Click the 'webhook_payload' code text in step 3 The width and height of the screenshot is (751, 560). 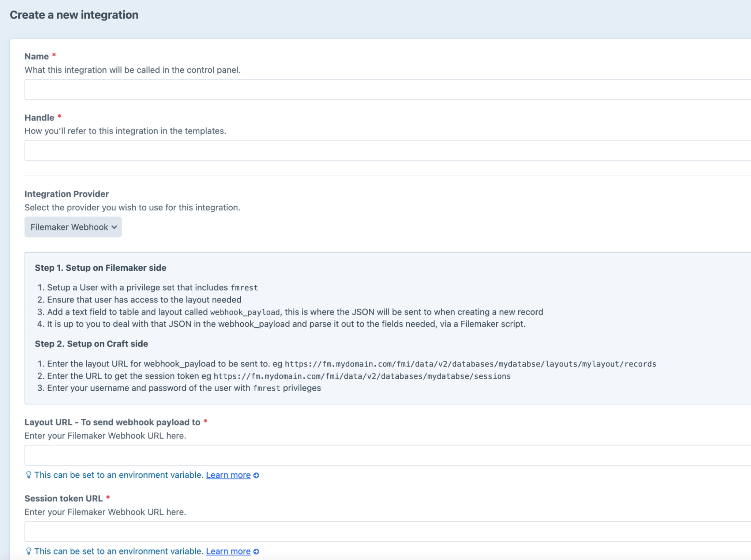(x=245, y=312)
